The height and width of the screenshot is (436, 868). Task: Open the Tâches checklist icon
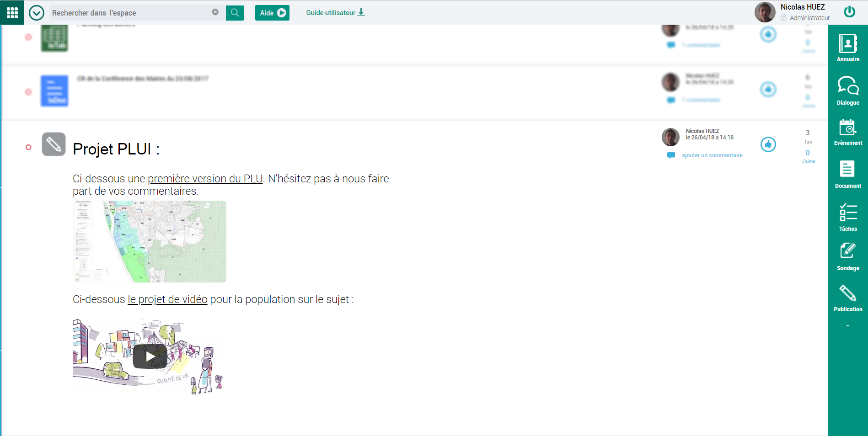coord(848,217)
